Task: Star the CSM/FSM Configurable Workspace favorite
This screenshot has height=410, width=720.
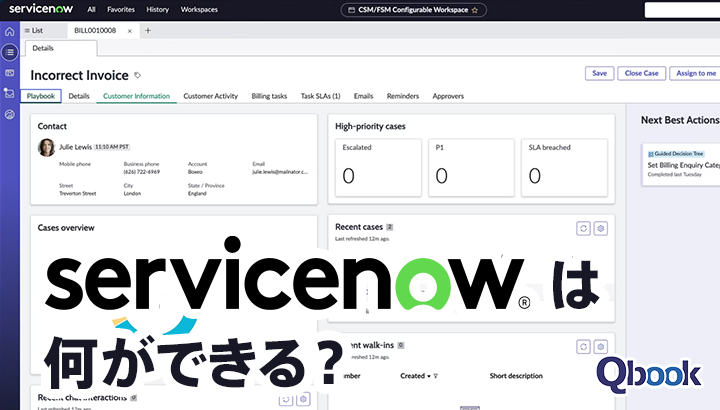Action: [x=474, y=10]
